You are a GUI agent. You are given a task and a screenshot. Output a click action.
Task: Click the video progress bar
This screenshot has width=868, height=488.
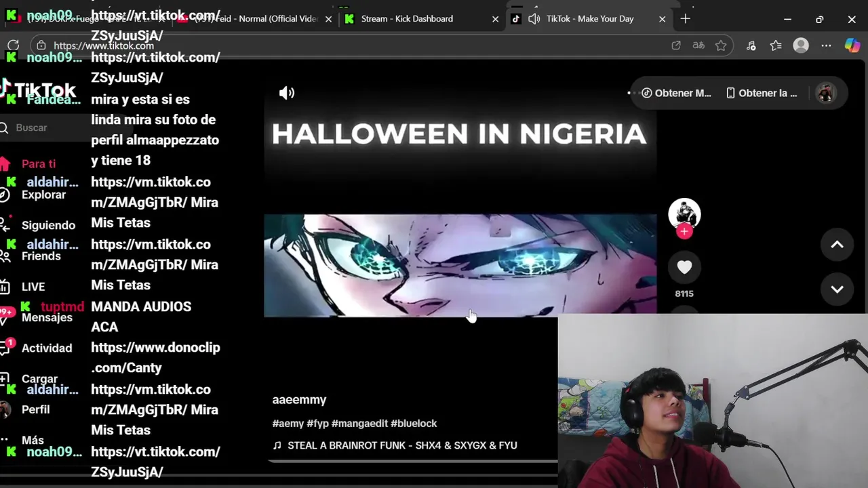412,462
